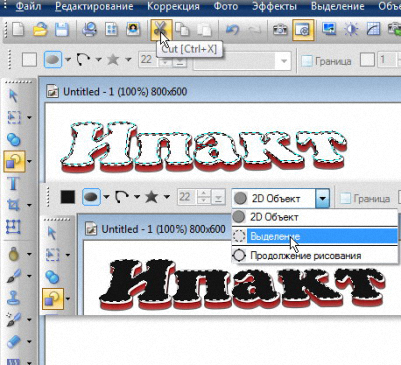
Task: Select the Crop tool in left toolbox
Action: [13, 205]
